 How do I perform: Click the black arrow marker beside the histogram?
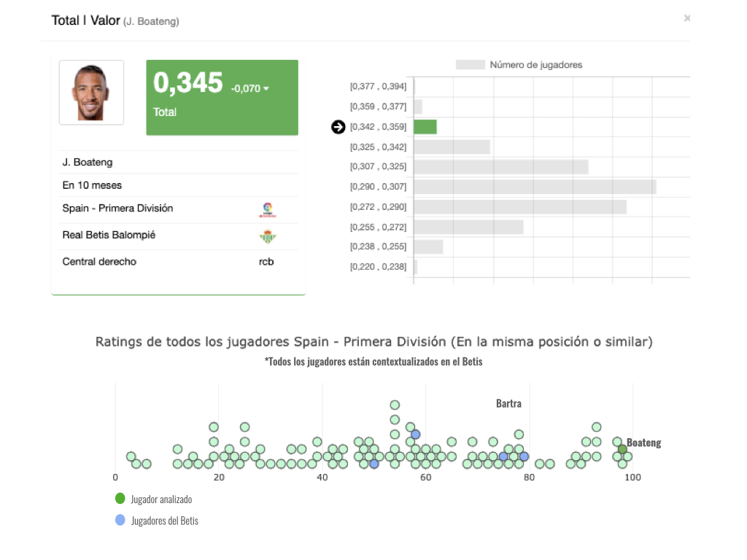tap(338, 127)
